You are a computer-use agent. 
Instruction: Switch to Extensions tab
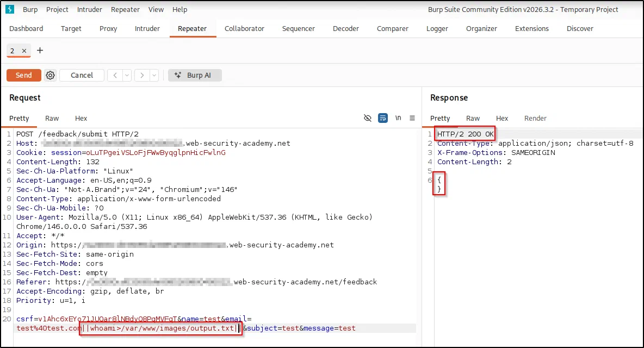(x=532, y=28)
